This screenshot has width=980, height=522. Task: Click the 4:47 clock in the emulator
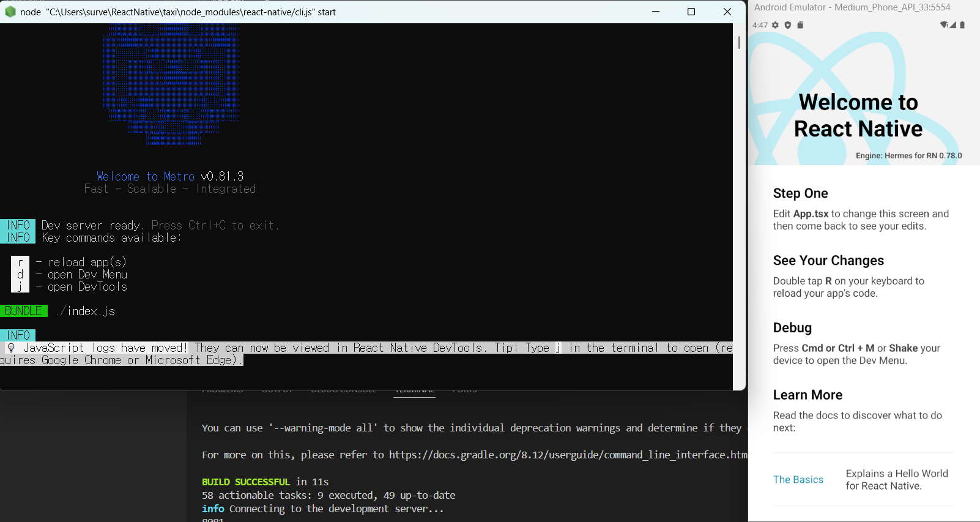click(x=760, y=25)
